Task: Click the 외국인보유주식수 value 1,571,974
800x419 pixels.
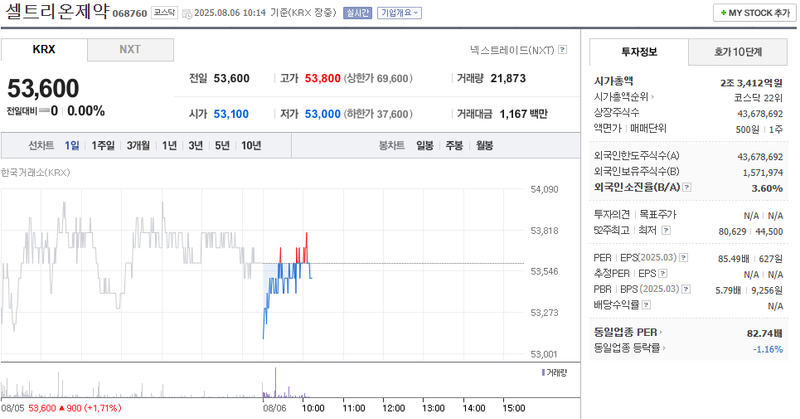Action: click(x=763, y=172)
